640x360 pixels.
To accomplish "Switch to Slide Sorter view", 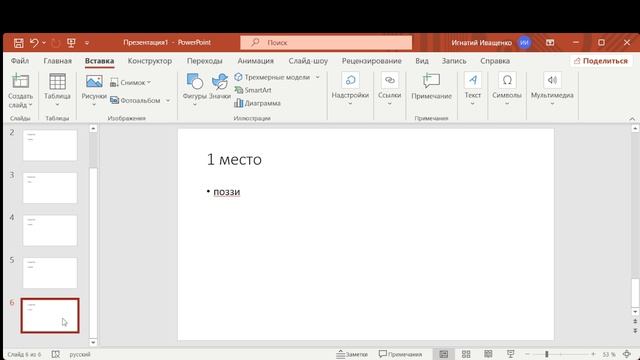I will pos(466,354).
